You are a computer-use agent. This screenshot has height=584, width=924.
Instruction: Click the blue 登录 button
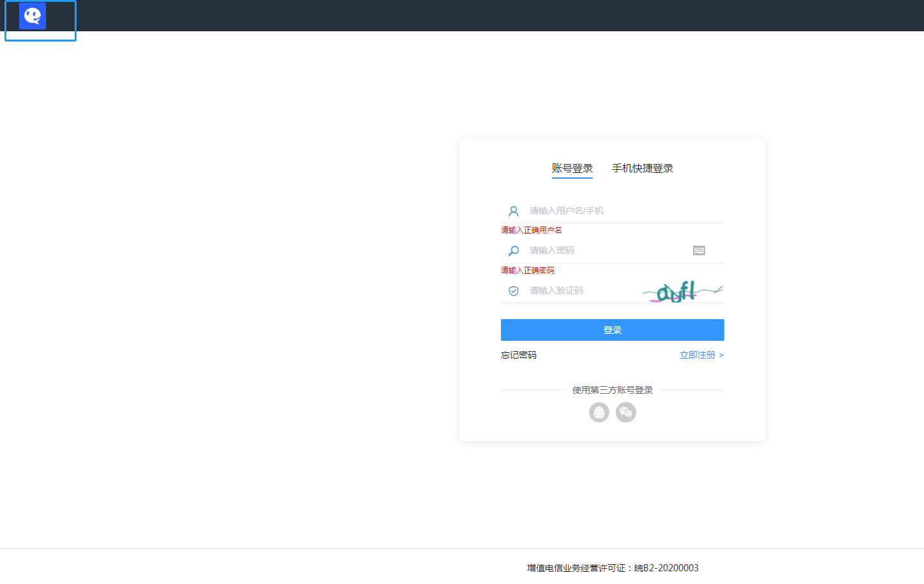[x=613, y=330]
